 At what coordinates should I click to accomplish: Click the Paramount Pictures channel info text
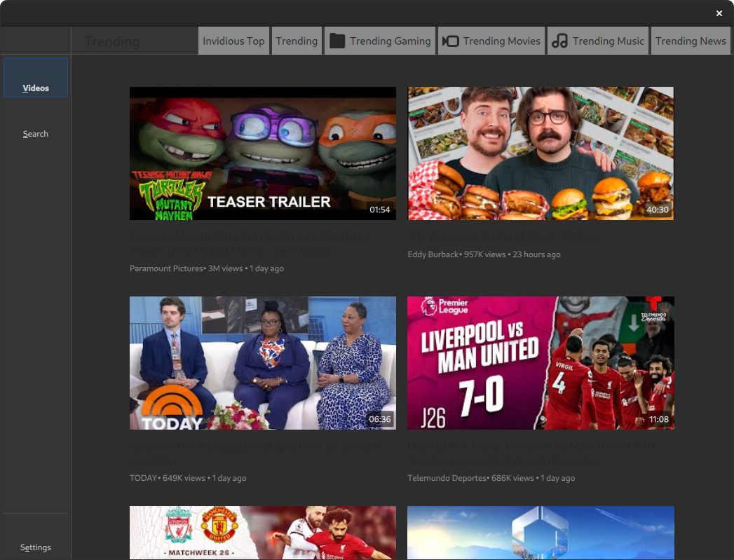206,268
